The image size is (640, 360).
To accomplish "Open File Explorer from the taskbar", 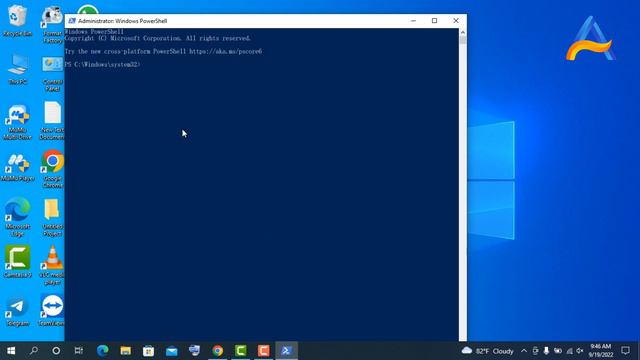I will pos(125,351).
